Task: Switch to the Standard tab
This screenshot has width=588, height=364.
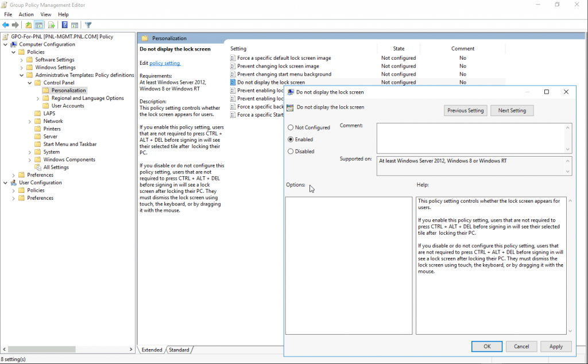Action: [179, 350]
